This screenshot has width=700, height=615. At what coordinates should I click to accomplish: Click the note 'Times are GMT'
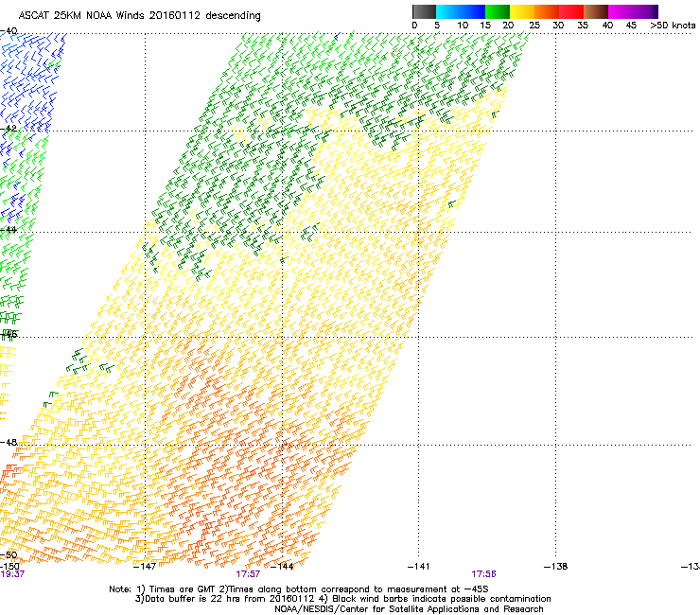point(183,589)
